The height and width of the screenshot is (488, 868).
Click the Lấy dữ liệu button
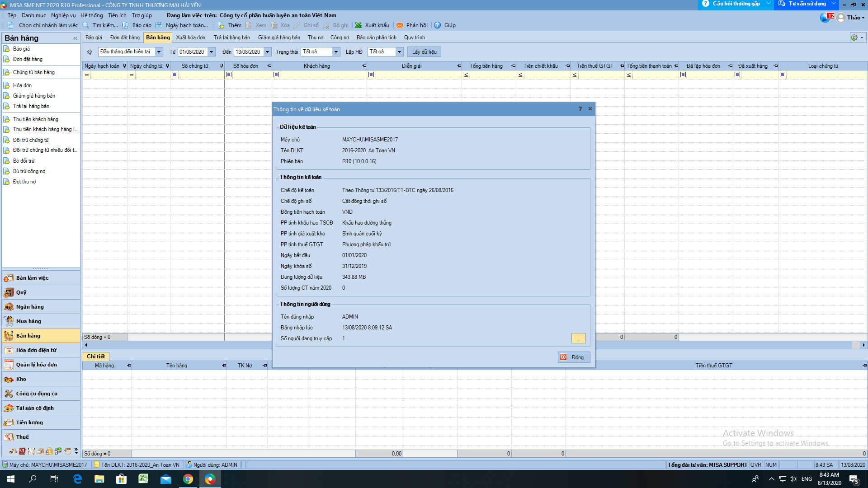(x=424, y=52)
